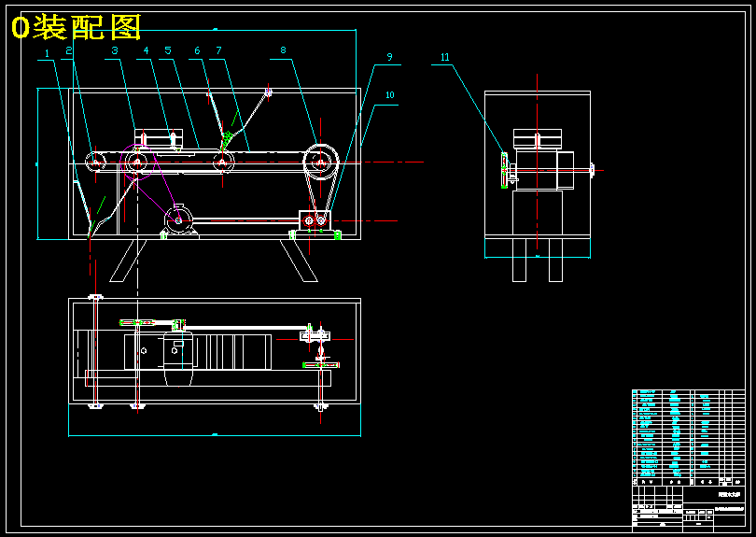Select part callout number 10
756x537 pixels.
coord(389,95)
